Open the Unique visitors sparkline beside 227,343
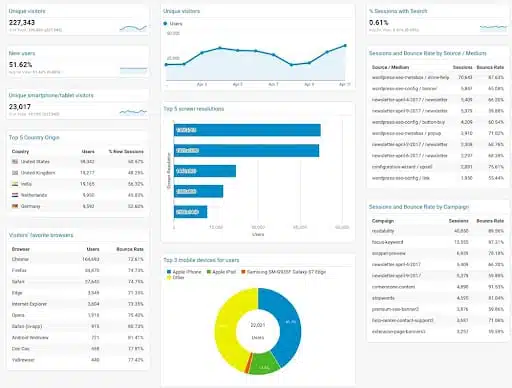The height and width of the screenshot is (388, 512). tap(133, 29)
